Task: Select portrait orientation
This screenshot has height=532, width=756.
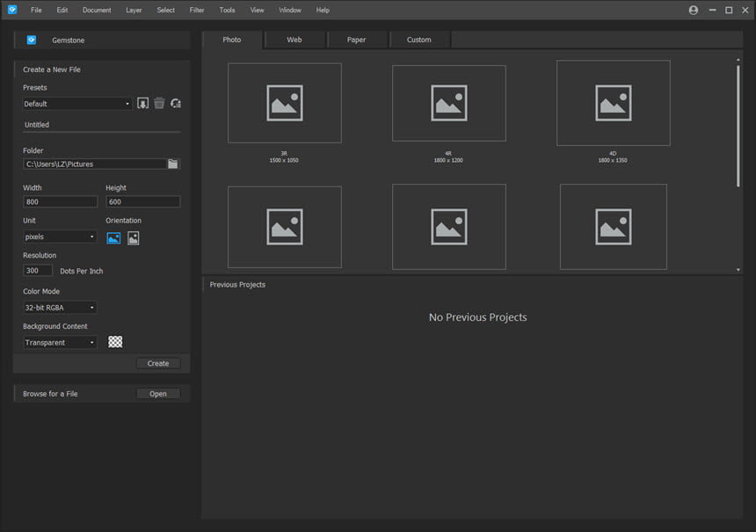Action: (133, 237)
